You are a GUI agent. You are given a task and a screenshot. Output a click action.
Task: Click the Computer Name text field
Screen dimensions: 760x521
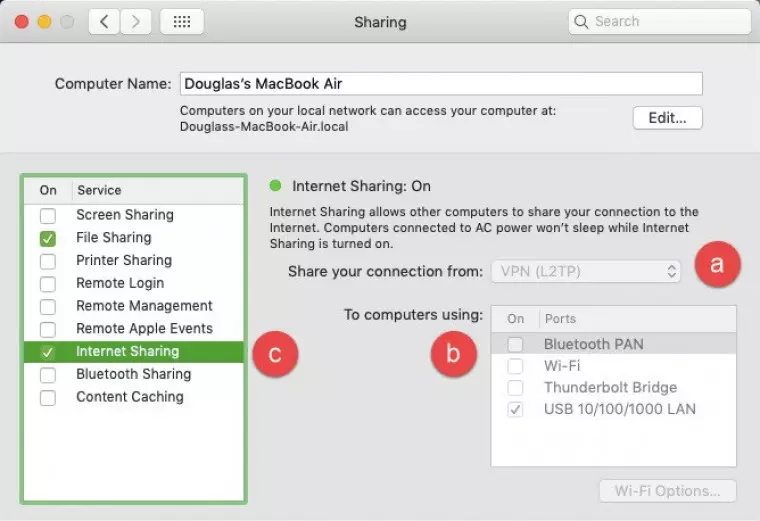pyautogui.click(x=440, y=84)
